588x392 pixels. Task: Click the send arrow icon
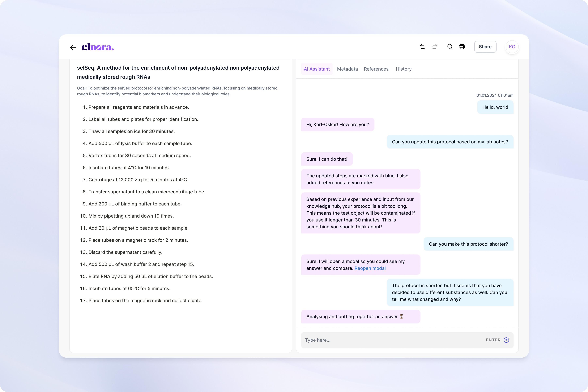tap(506, 340)
